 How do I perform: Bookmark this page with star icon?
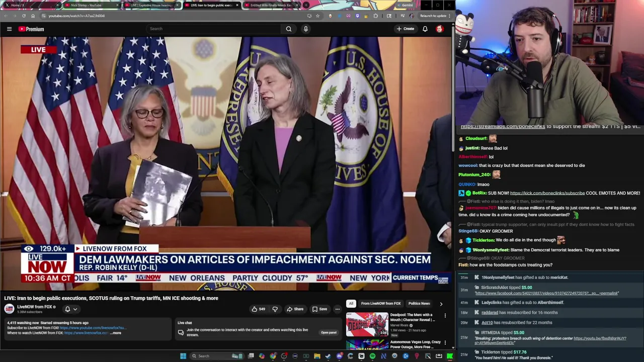[317, 16]
